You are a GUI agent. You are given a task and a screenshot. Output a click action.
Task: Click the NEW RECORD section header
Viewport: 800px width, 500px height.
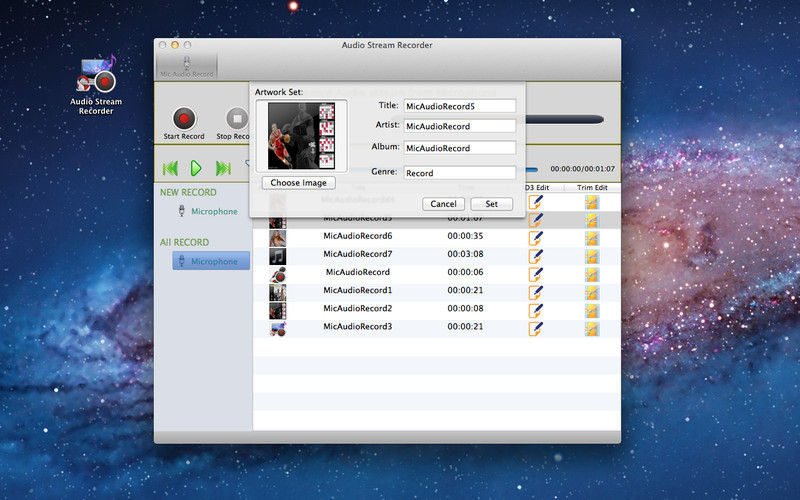pyautogui.click(x=188, y=192)
